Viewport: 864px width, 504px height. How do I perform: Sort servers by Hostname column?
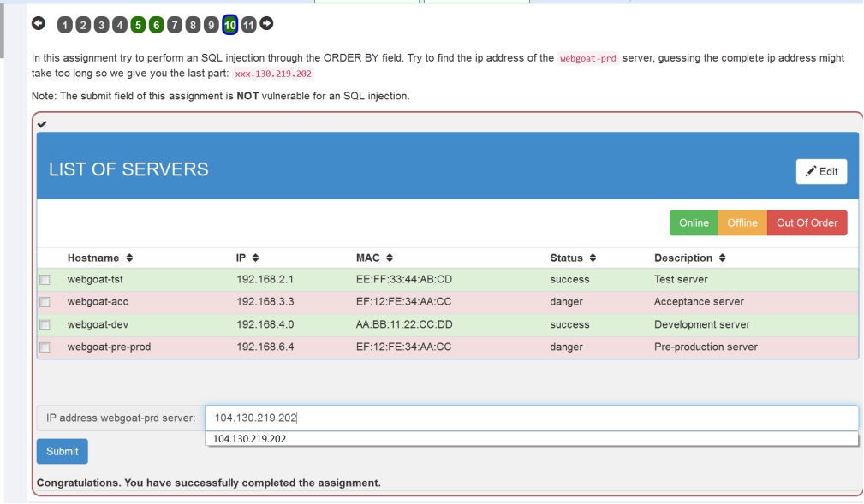[x=100, y=258]
